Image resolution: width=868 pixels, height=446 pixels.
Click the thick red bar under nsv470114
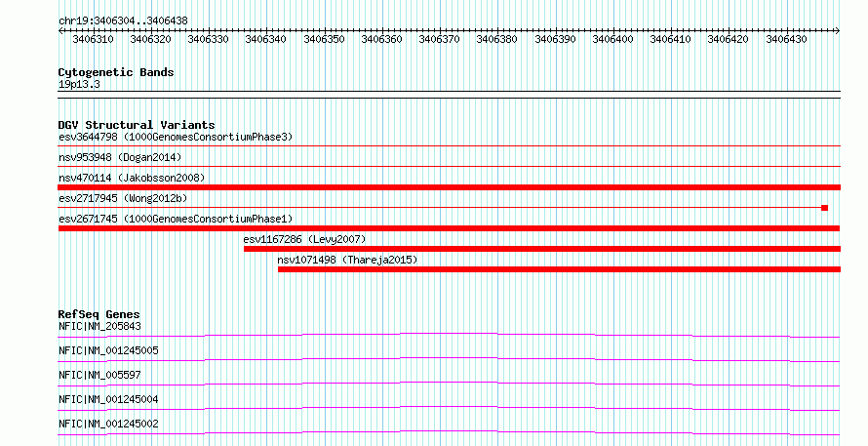(449, 187)
